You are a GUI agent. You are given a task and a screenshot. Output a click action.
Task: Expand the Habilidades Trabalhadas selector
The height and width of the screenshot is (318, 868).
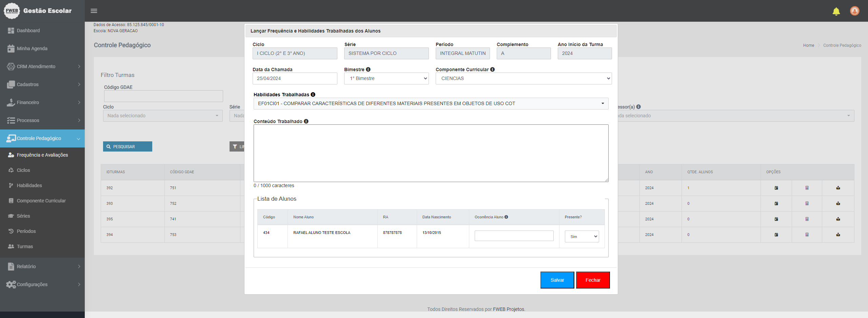pyautogui.click(x=431, y=103)
